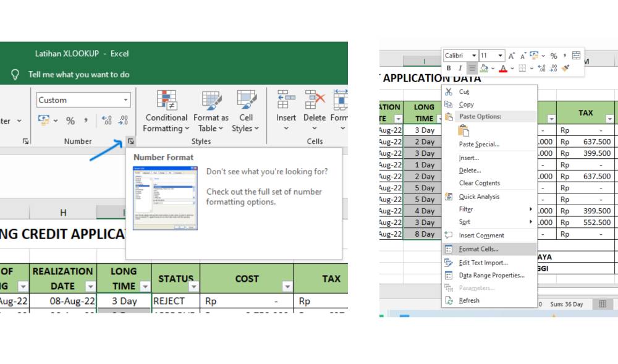Screen dimensions: 618x364
Task: Toggle Italic in mini toolbar
Action: click(460, 68)
